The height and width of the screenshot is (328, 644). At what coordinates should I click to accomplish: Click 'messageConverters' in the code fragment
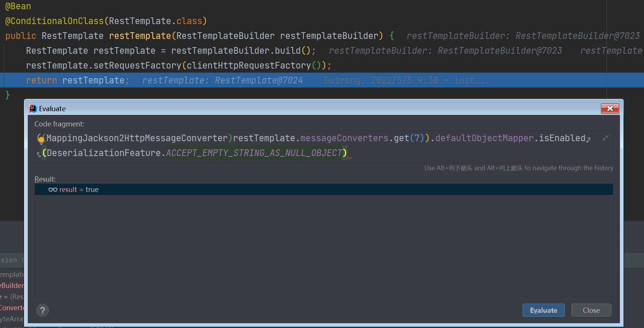[x=344, y=138]
